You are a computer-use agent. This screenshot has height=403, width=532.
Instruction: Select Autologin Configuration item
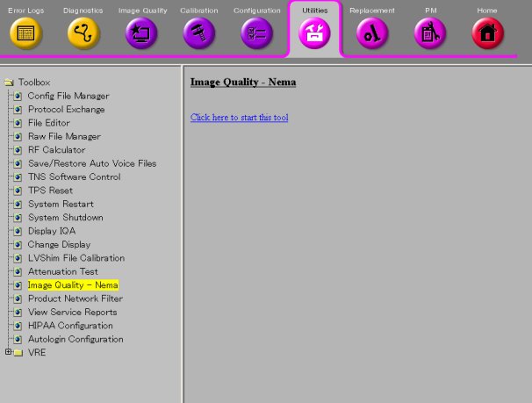(75, 339)
